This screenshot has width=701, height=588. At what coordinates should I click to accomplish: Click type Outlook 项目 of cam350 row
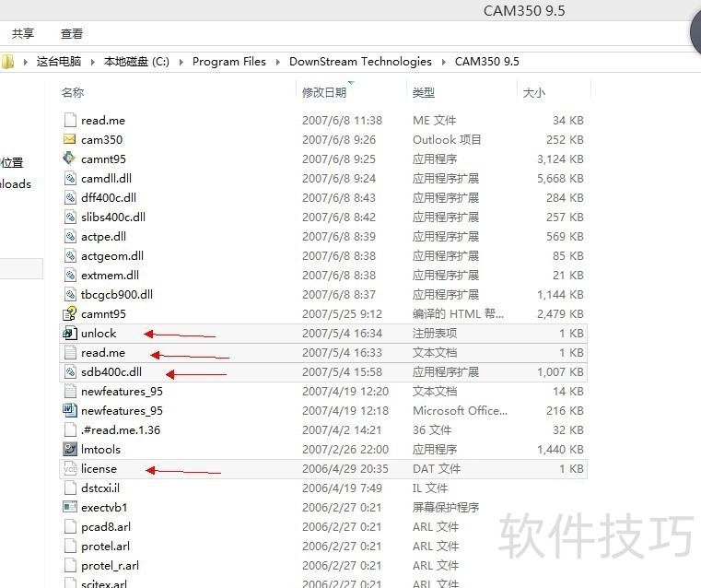click(x=447, y=139)
